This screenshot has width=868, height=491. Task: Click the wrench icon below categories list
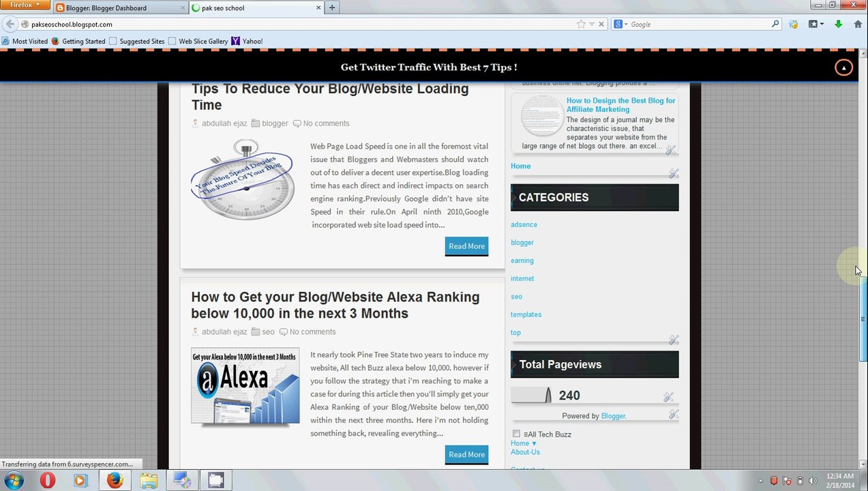tap(673, 340)
